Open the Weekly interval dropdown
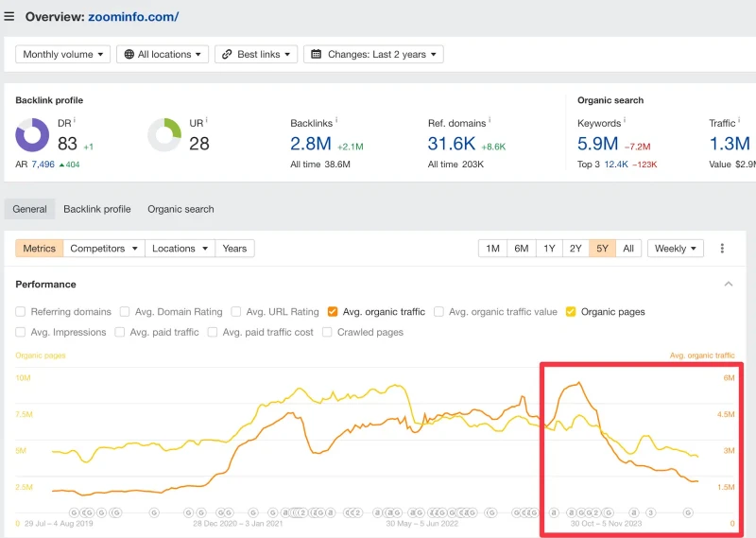Image resolution: width=756 pixels, height=538 pixels. coord(676,249)
